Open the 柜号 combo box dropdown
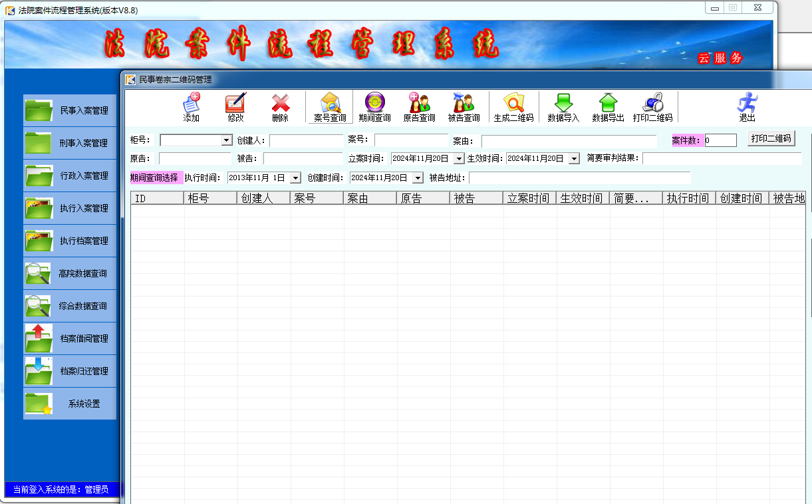 226,140
